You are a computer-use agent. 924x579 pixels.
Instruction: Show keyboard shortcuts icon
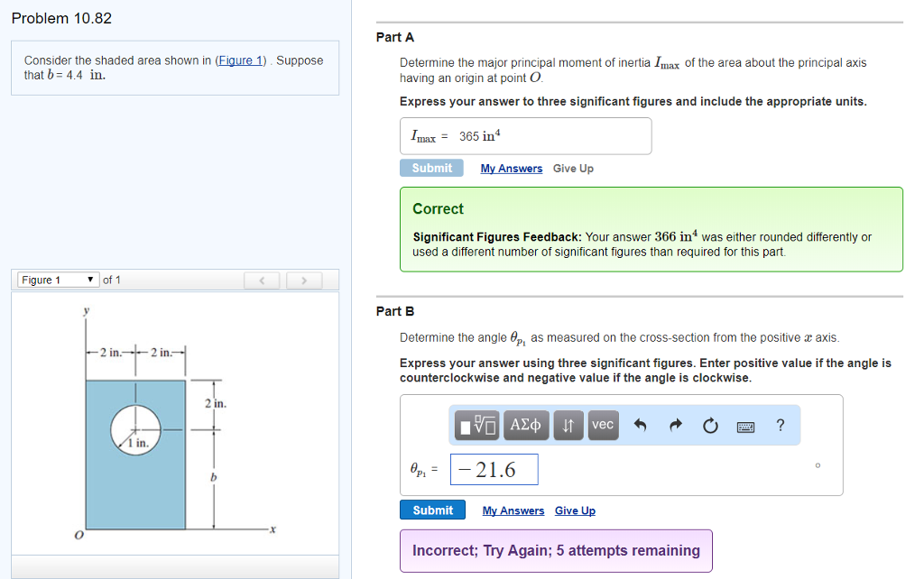point(745,426)
